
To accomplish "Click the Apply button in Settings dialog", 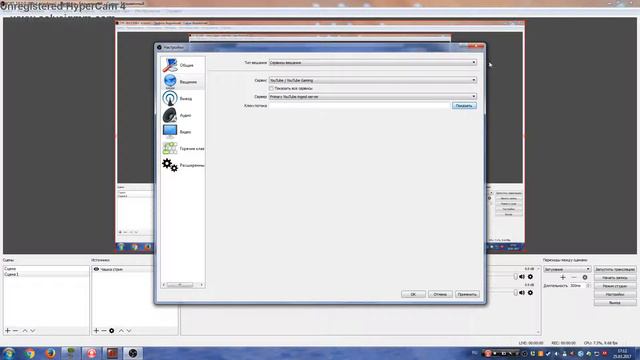I will click(x=467, y=294).
